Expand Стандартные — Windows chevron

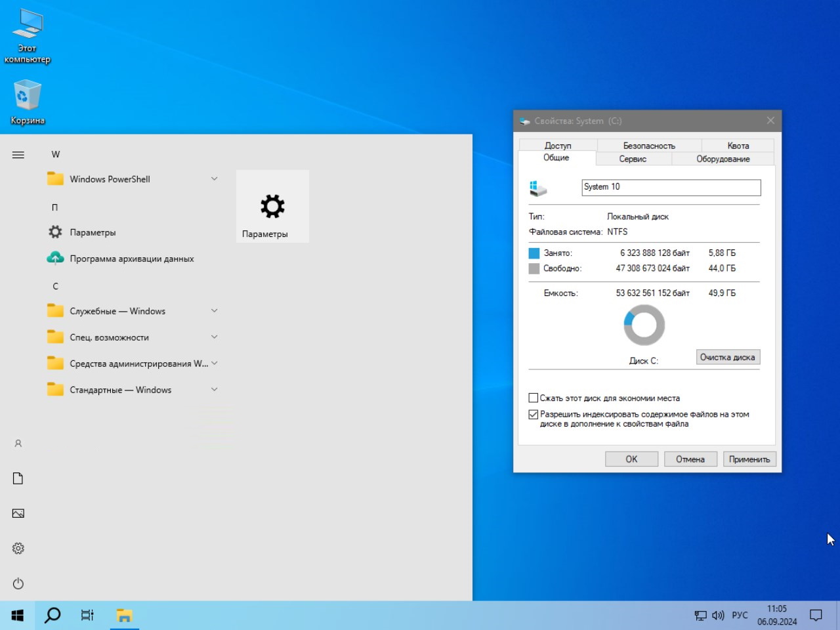click(x=214, y=389)
